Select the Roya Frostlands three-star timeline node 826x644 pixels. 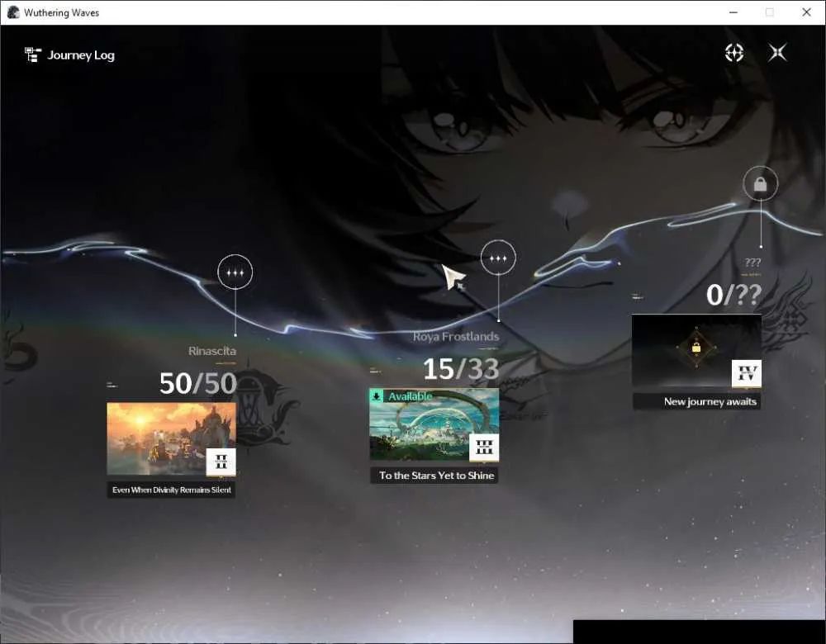coord(498,258)
